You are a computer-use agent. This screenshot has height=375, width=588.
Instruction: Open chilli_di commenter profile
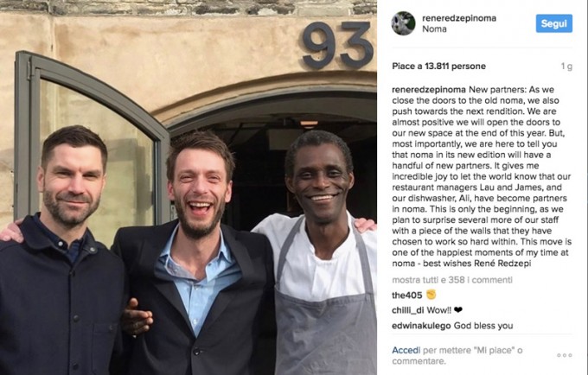tap(407, 310)
